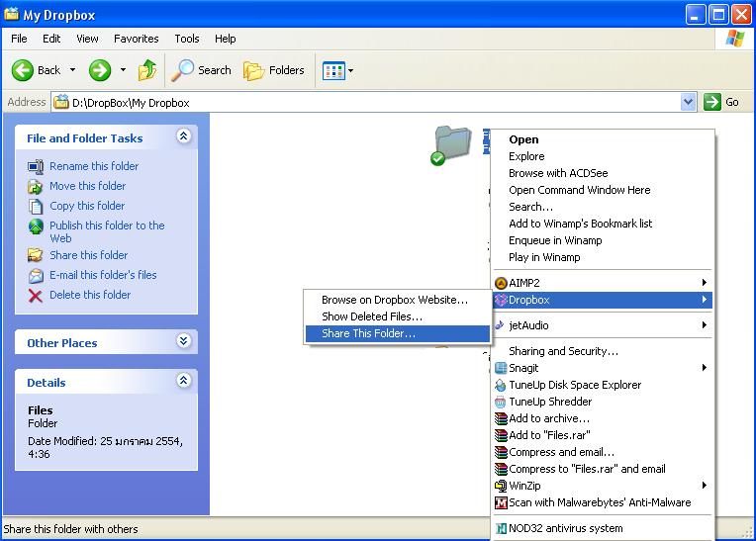Open the Tools menu
The height and width of the screenshot is (541, 756).
187,39
